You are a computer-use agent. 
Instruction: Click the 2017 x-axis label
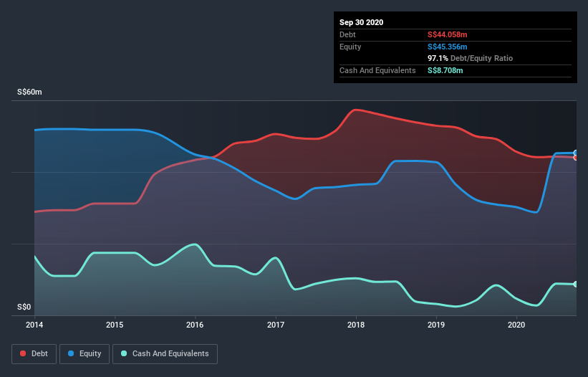point(276,325)
